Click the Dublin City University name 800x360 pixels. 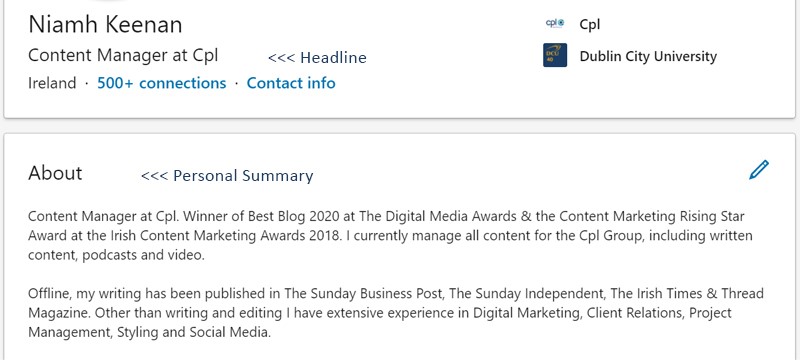(648, 56)
